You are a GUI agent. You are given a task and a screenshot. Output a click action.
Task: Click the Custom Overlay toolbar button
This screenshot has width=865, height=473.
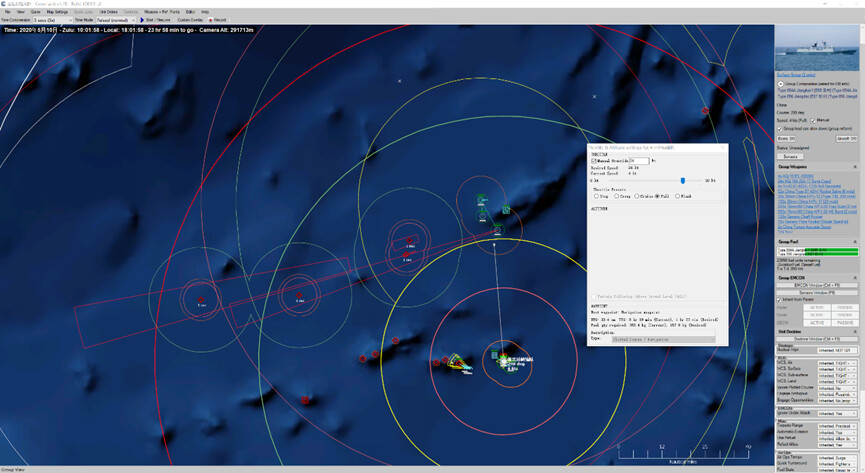coord(190,20)
